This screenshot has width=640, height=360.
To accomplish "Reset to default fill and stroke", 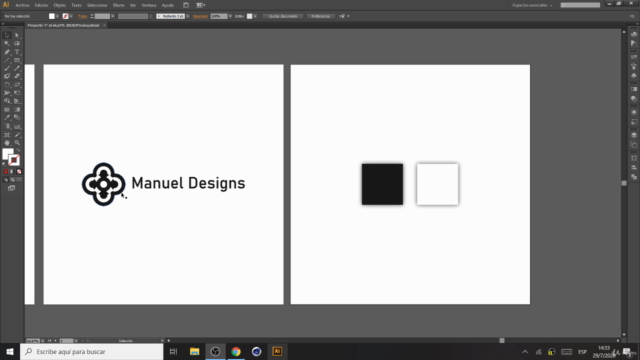I will click(4, 164).
